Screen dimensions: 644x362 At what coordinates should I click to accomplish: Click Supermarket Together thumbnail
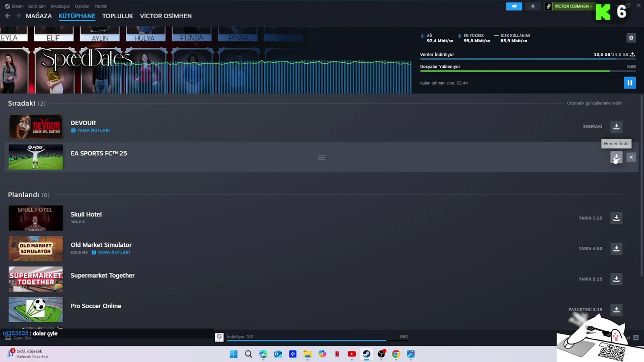click(x=36, y=279)
